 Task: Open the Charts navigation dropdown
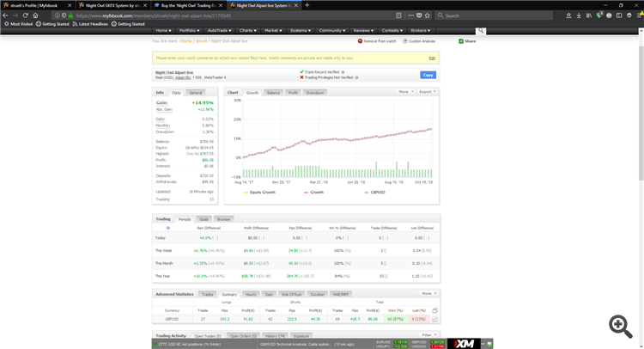tap(248, 30)
